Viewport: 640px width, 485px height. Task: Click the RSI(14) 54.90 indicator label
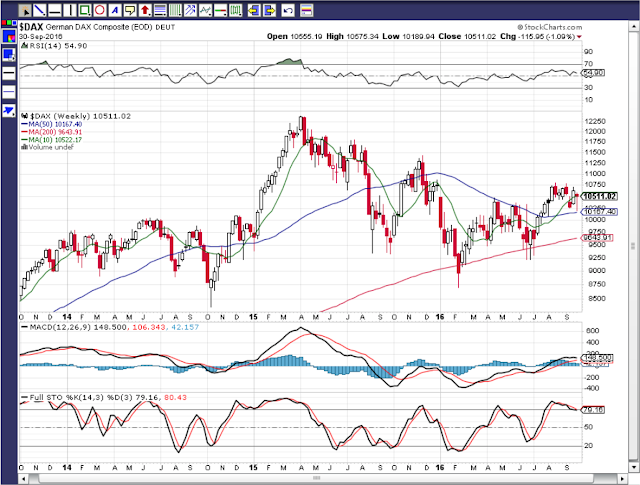pos(54,46)
